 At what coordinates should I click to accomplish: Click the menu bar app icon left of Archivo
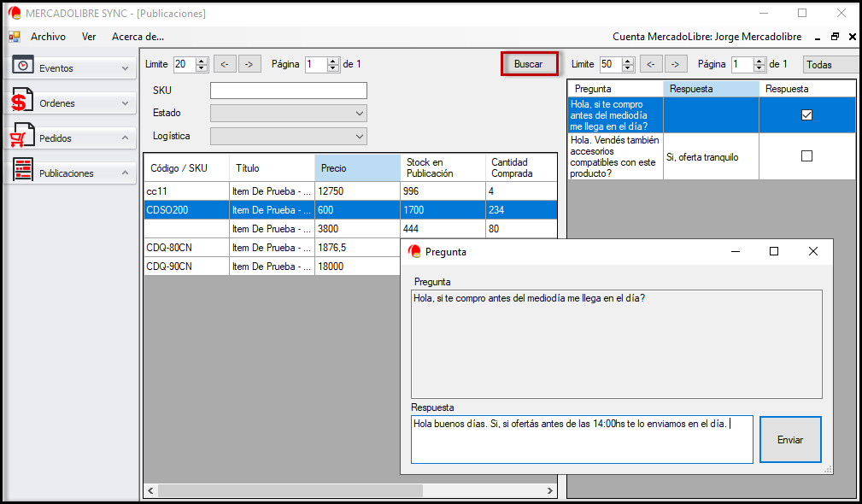(15, 37)
